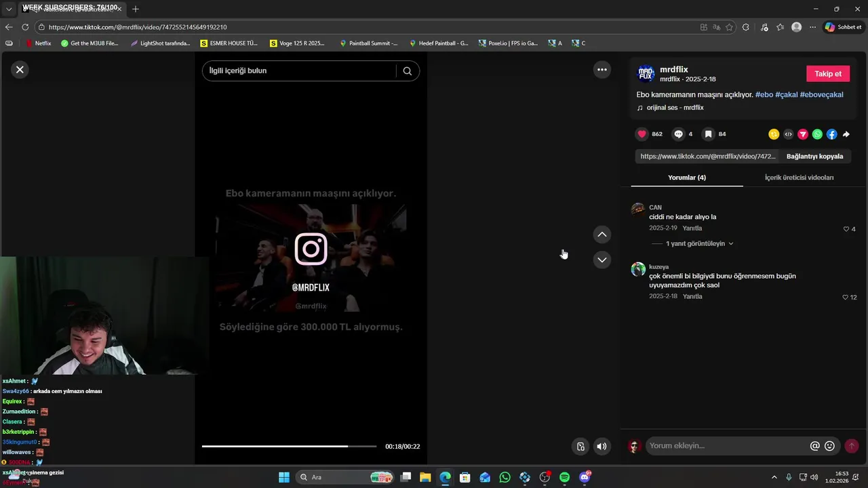This screenshot has height=488, width=868.
Task: Open Discord from the taskbar
Action: pos(585,477)
